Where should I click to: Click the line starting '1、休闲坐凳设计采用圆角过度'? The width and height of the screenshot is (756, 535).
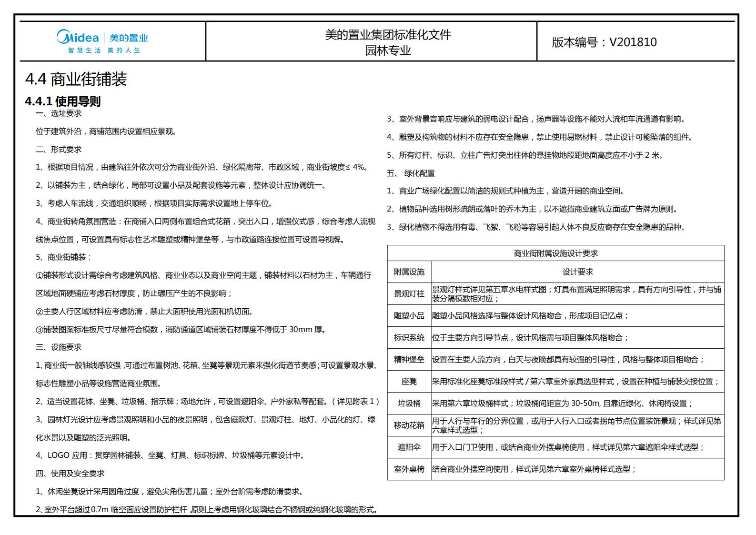point(170,492)
